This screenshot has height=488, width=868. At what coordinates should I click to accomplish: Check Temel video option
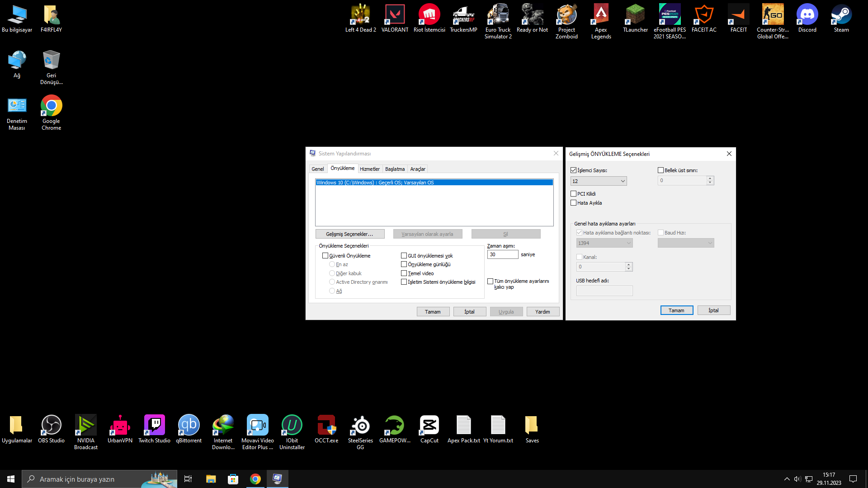click(x=404, y=273)
